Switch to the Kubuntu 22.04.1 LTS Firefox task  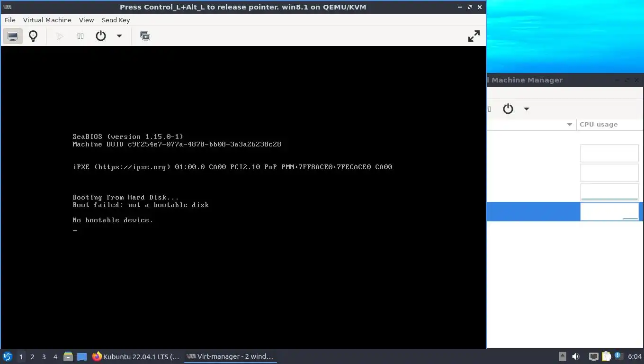[136, 356]
